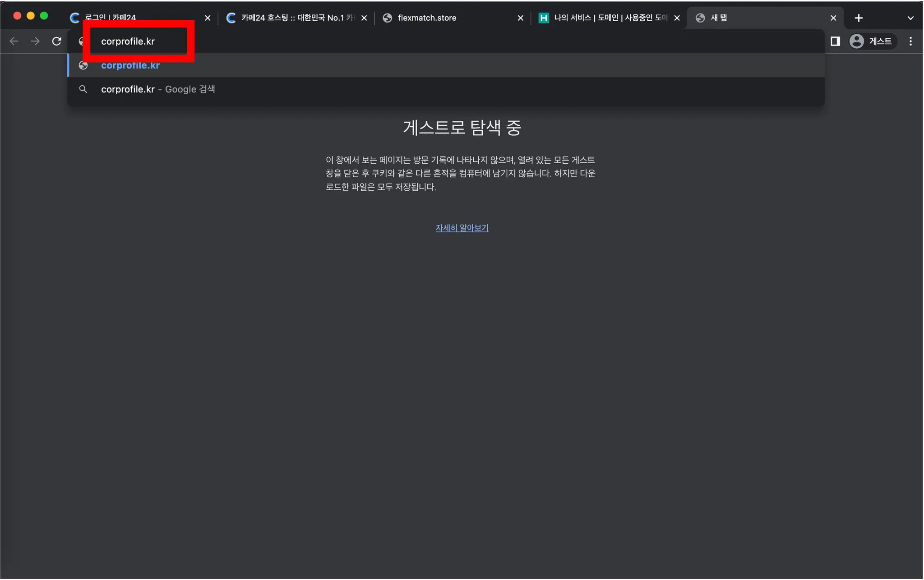Image resolution: width=924 pixels, height=580 pixels.
Task: Click the forward navigation arrow
Action: 35,41
